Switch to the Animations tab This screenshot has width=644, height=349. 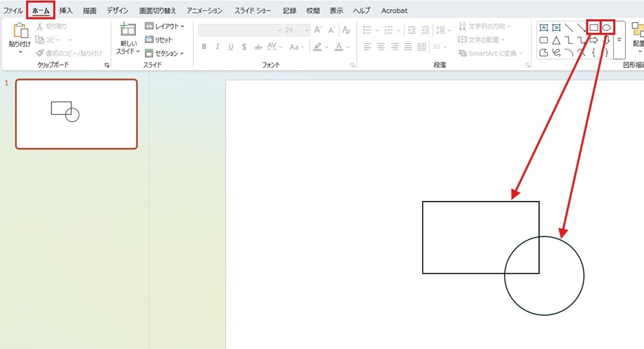[205, 11]
